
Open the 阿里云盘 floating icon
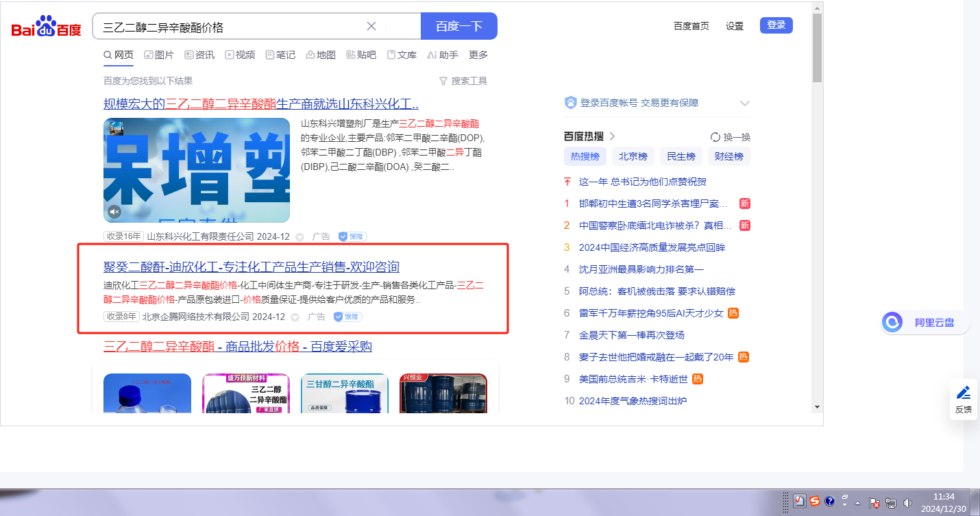(x=892, y=322)
